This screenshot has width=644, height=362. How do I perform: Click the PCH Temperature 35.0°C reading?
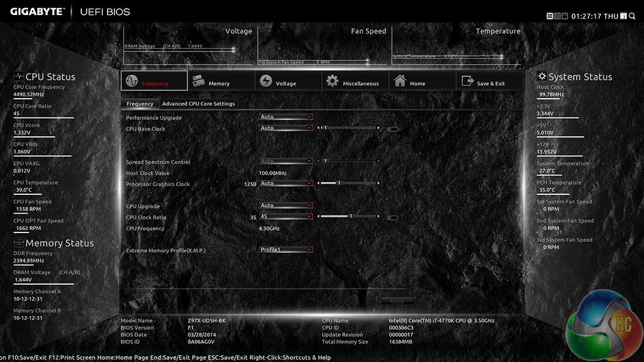tap(547, 190)
